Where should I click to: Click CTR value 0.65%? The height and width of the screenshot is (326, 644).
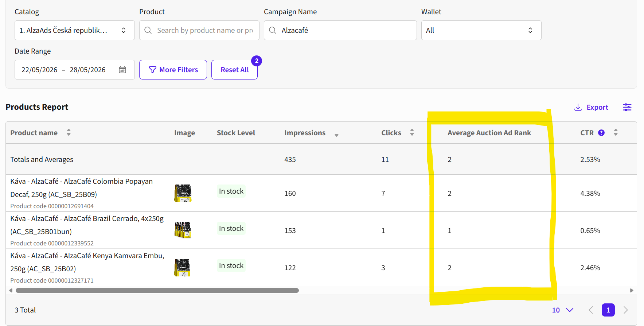[590, 230]
